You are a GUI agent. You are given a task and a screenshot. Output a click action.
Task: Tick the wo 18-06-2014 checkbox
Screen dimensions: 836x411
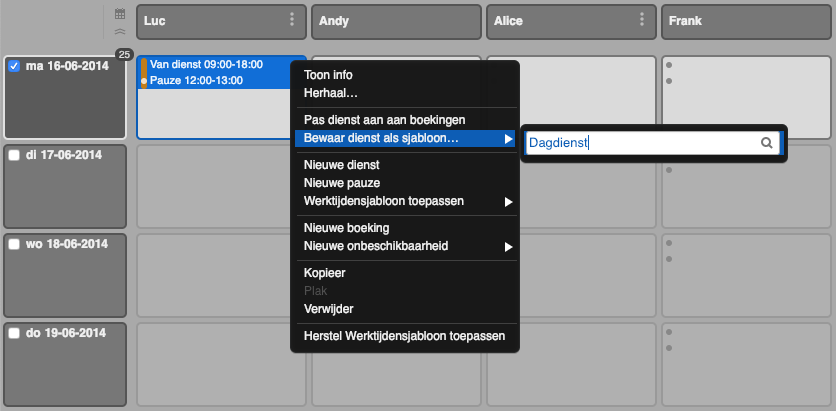[14, 244]
